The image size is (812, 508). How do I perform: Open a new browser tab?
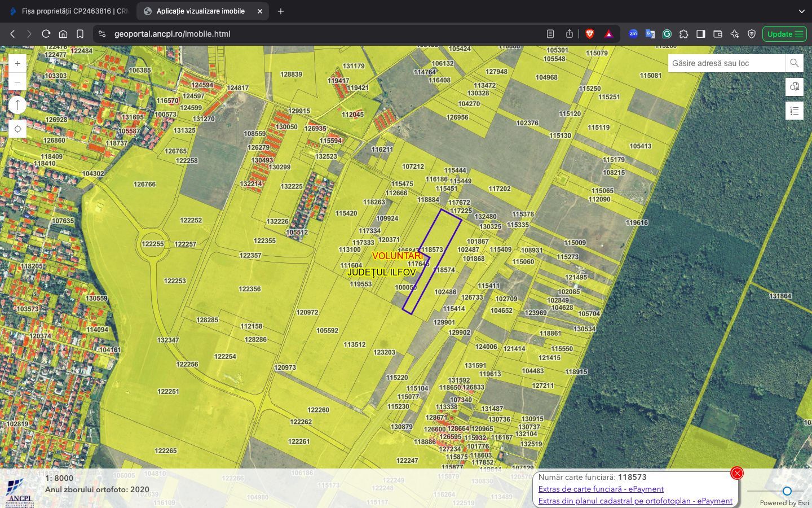(281, 11)
